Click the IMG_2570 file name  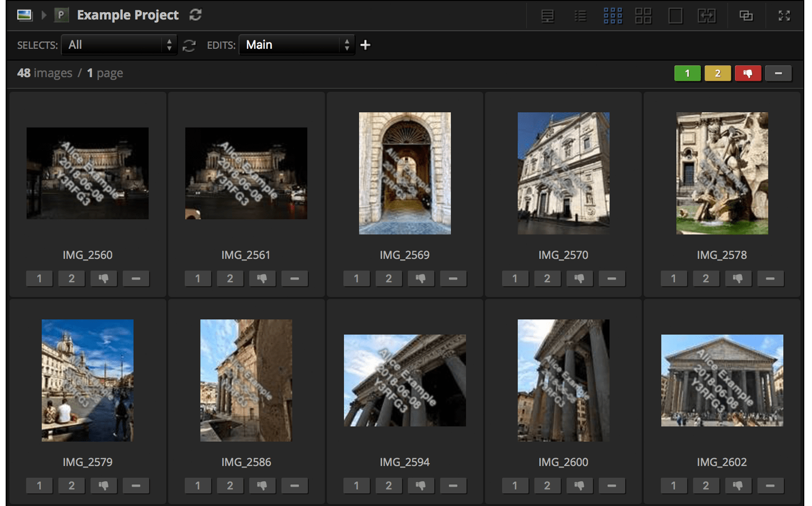click(563, 255)
